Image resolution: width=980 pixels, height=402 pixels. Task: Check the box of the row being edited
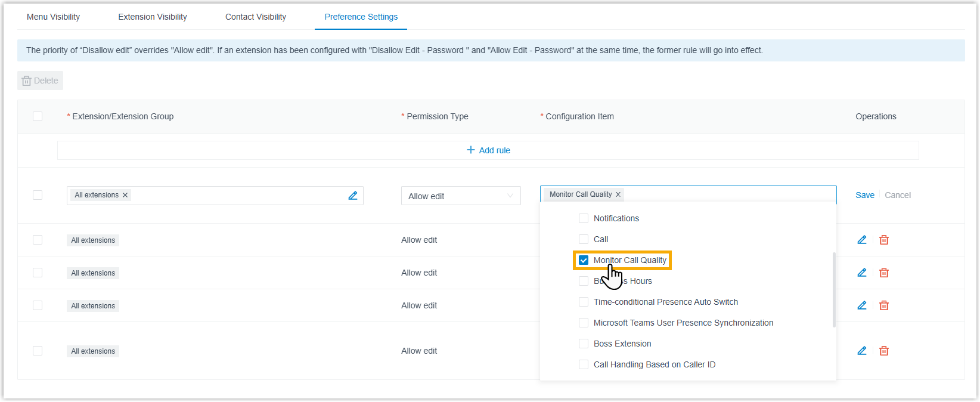tap(38, 195)
